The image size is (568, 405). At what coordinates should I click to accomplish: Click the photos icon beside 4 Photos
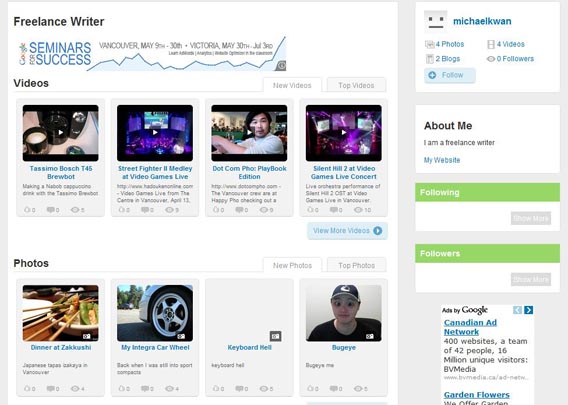(429, 45)
